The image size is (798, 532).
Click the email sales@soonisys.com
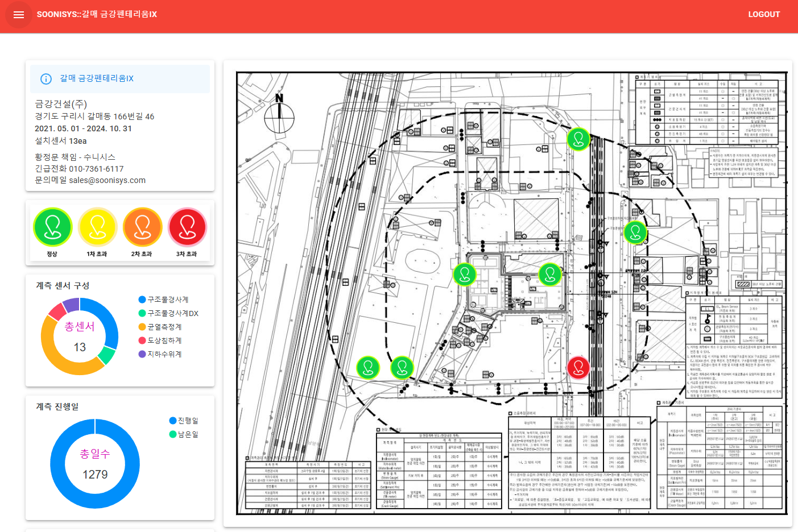pos(107,180)
